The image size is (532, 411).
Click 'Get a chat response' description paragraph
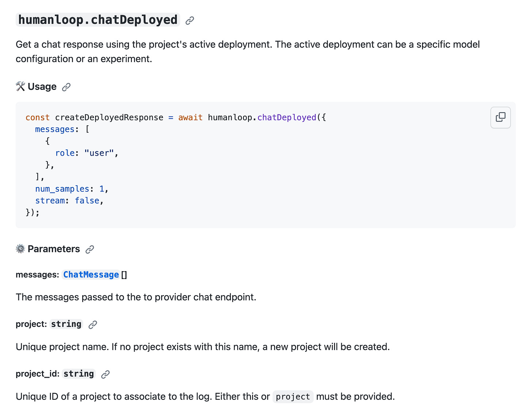click(x=248, y=52)
